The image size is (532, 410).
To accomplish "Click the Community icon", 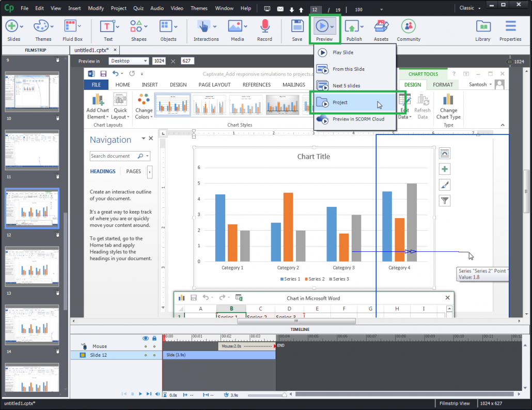I will click(408, 26).
